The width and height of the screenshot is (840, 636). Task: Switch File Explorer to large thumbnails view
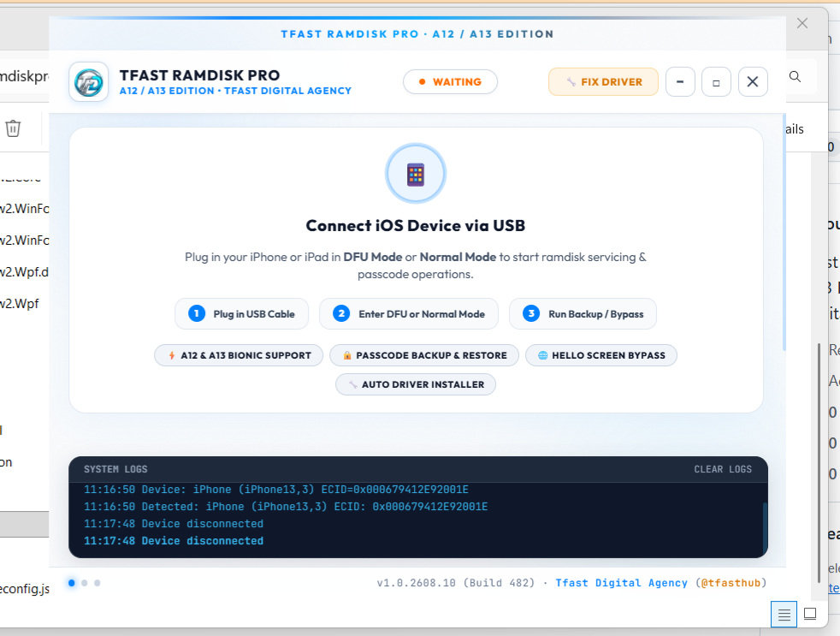[810, 614]
